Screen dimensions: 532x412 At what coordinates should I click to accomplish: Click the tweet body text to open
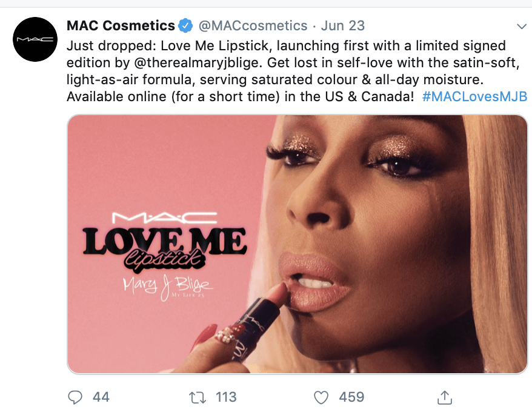pos(293,71)
